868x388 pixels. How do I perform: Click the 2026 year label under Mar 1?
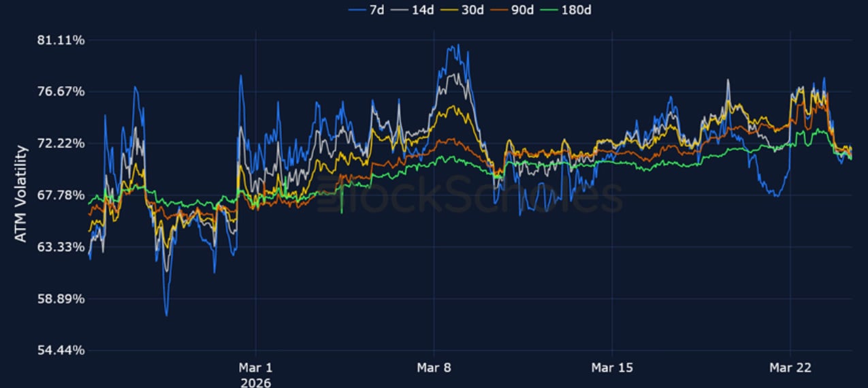(x=255, y=382)
